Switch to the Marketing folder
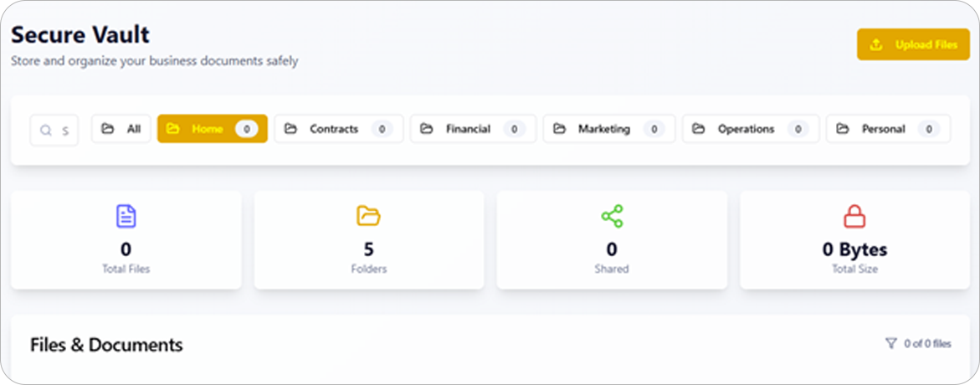 (x=608, y=129)
